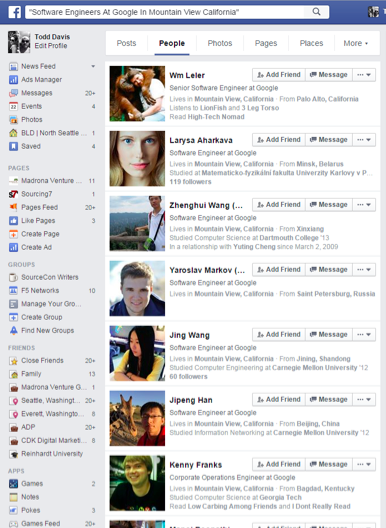The height and width of the screenshot is (528, 386).
Task: Click Find New Groups icon
Action: [13, 331]
